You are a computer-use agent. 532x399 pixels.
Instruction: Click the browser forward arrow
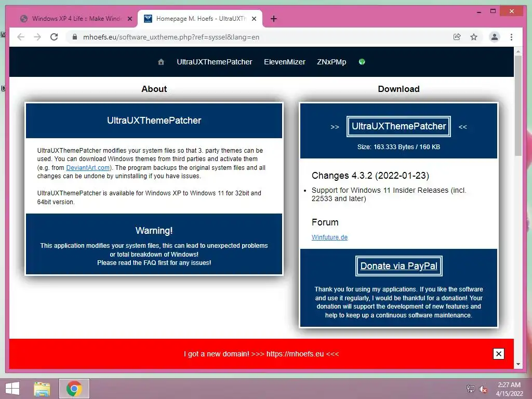coord(37,37)
